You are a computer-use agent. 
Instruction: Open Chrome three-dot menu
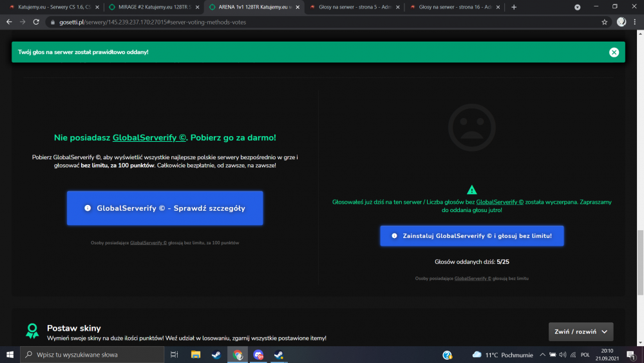click(635, 22)
